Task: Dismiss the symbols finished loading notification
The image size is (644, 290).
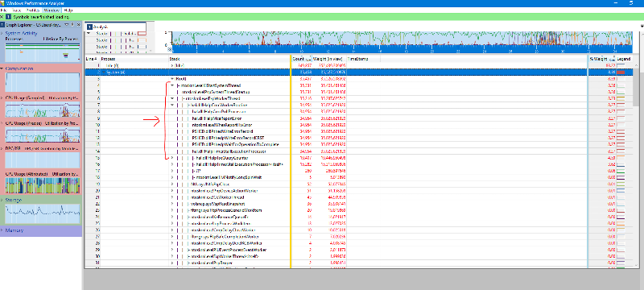Action: click(2, 17)
